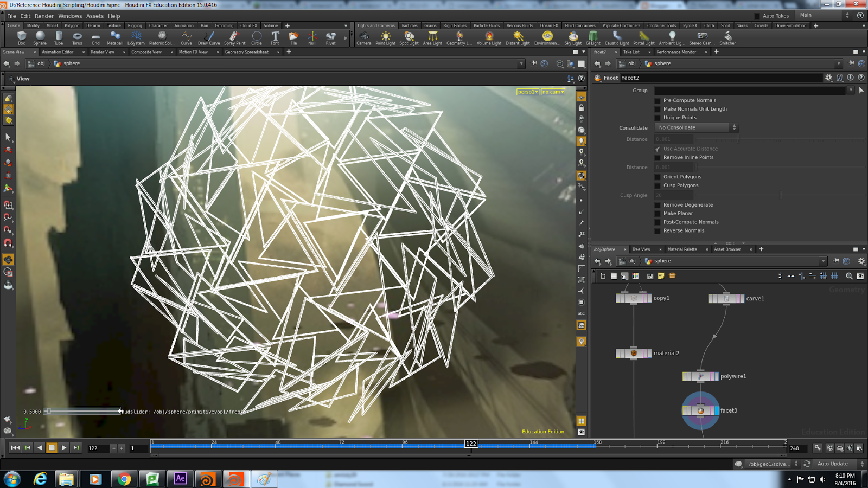Adjust the freq HUD slider in the viewport
Viewport: 868px width, 488px height.
(49, 411)
